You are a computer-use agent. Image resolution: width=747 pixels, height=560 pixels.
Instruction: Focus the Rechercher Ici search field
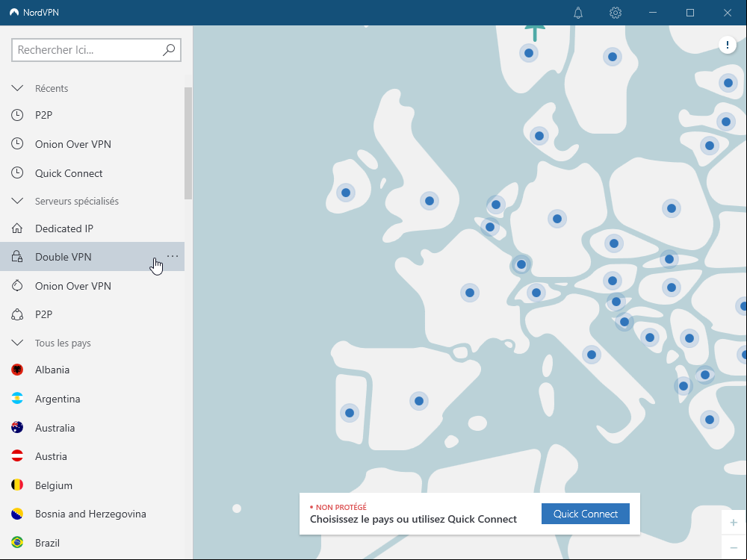(96, 50)
